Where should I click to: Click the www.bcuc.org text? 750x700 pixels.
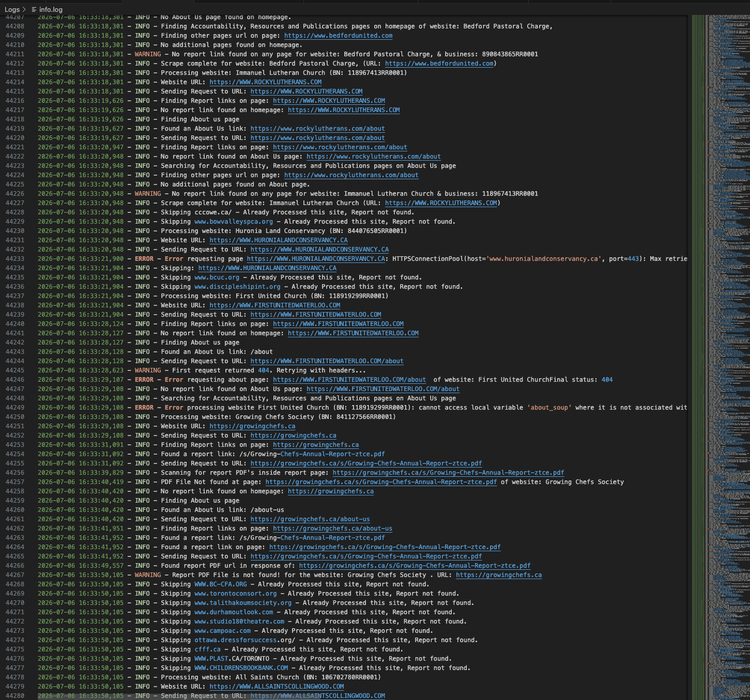point(217,277)
